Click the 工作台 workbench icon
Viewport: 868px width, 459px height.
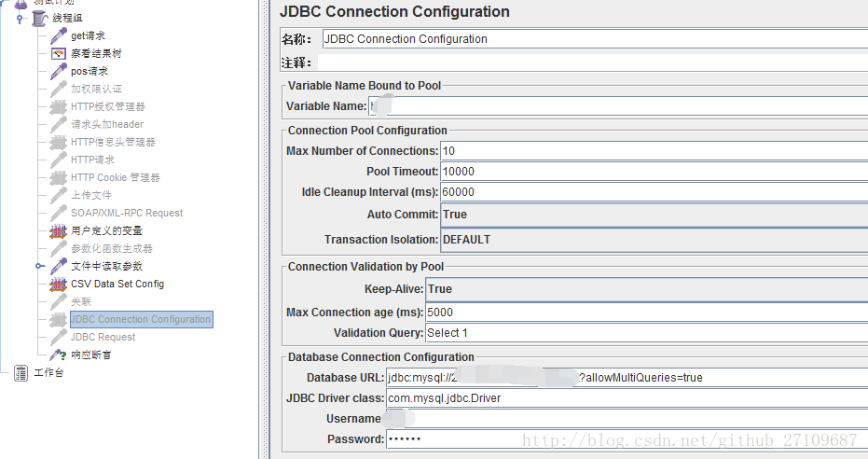tap(21, 373)
